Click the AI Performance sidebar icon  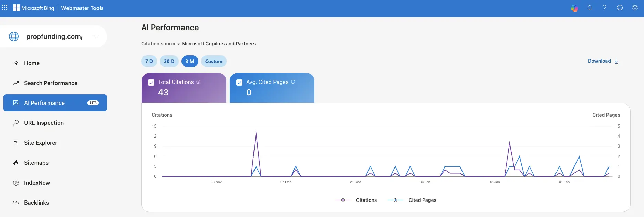[x=16, y=103]
